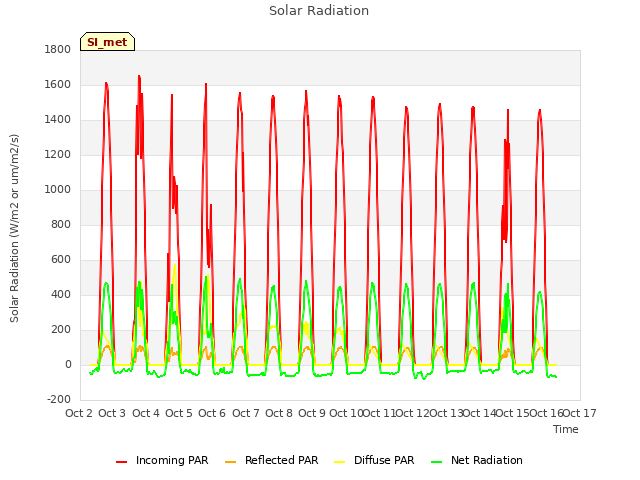Click the Oct 3 x-axis tick label

pos(112,413)
